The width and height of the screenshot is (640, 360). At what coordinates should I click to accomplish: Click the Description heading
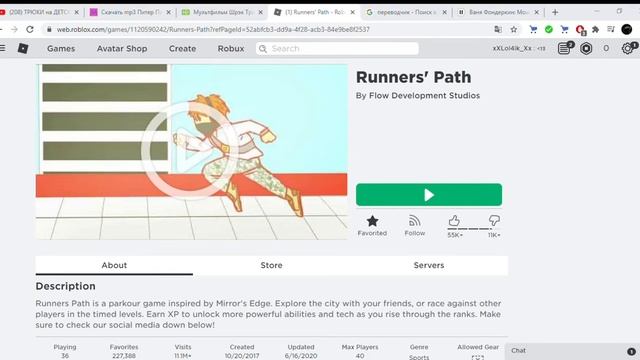click(x=65, y=286)
